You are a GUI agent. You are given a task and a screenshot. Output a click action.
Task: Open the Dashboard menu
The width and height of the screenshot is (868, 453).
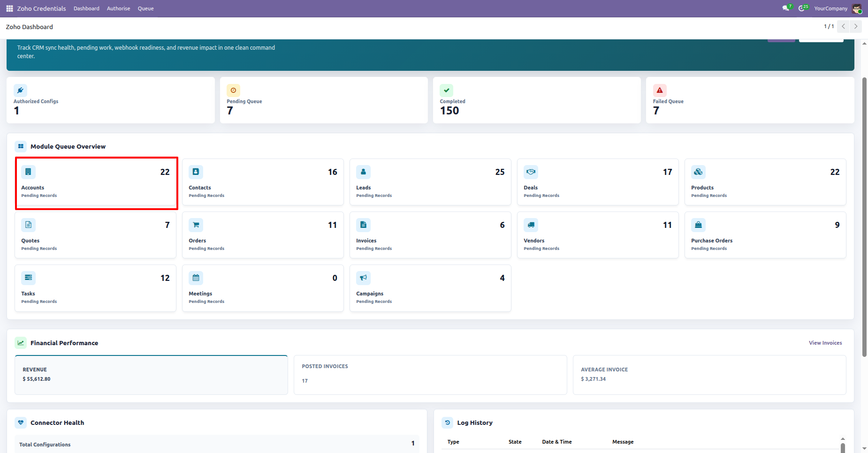(x=86, y=8)
